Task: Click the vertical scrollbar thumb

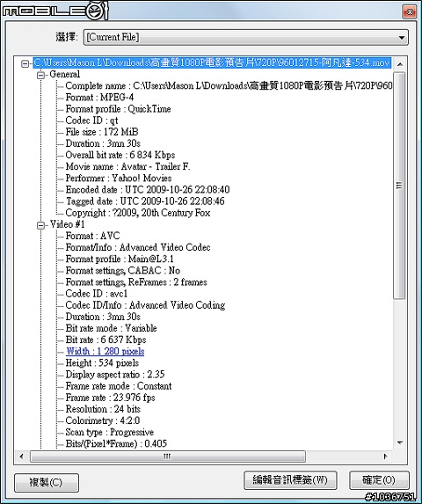Action: coord(399,186)
